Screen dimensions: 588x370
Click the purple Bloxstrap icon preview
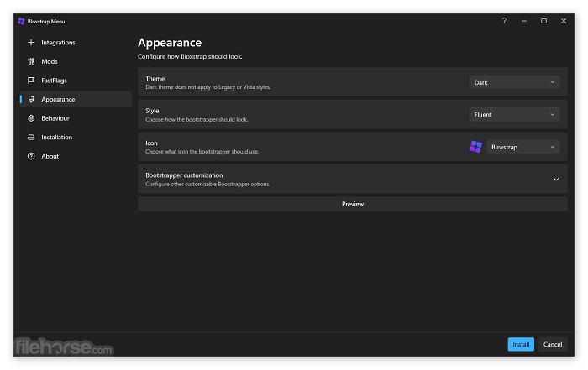pos(475,147)
